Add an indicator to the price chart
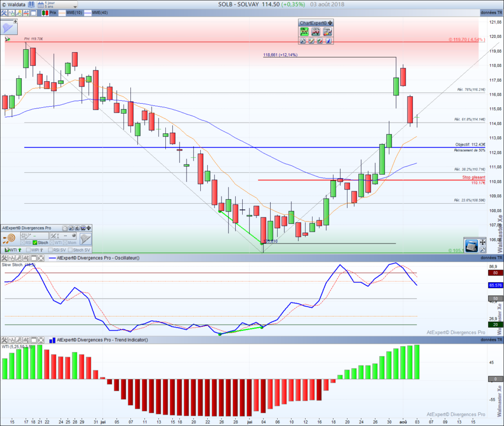 point(12,13)
